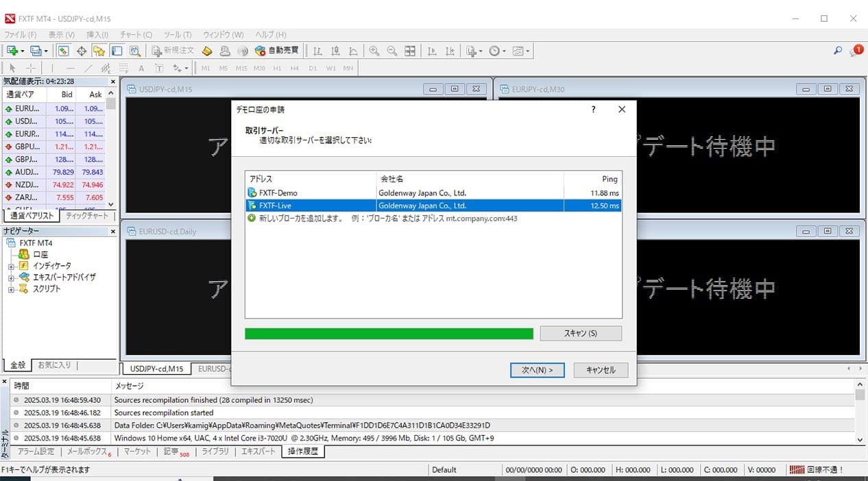Open the Profiles toolbar icon
The width and height of the screenshot is (868, 481).
pos(36,51)
